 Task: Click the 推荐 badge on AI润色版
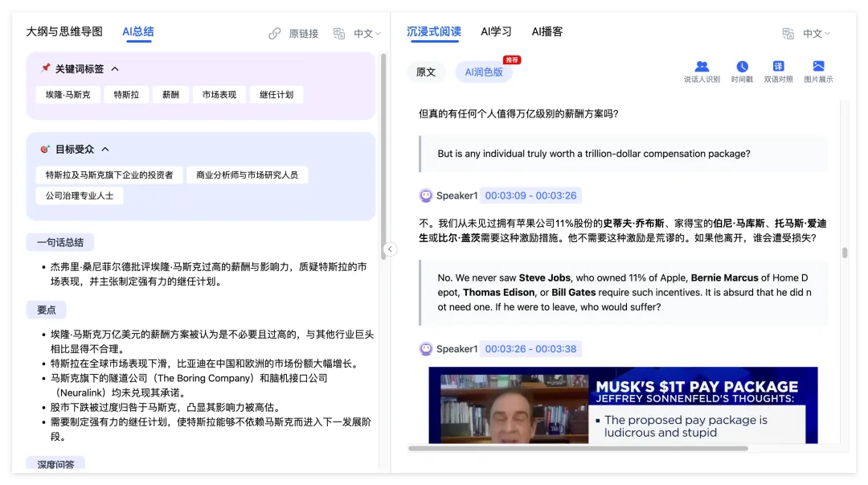click(x=511, y=60)
